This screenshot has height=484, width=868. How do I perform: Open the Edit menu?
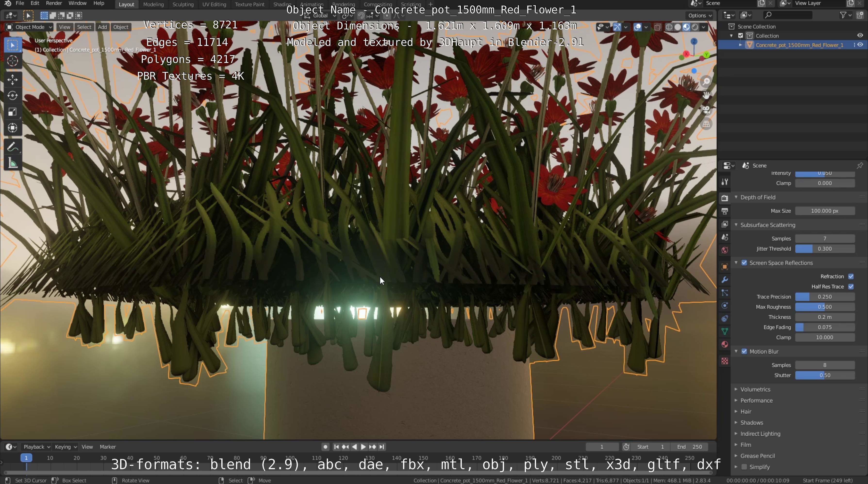[35, 3]
